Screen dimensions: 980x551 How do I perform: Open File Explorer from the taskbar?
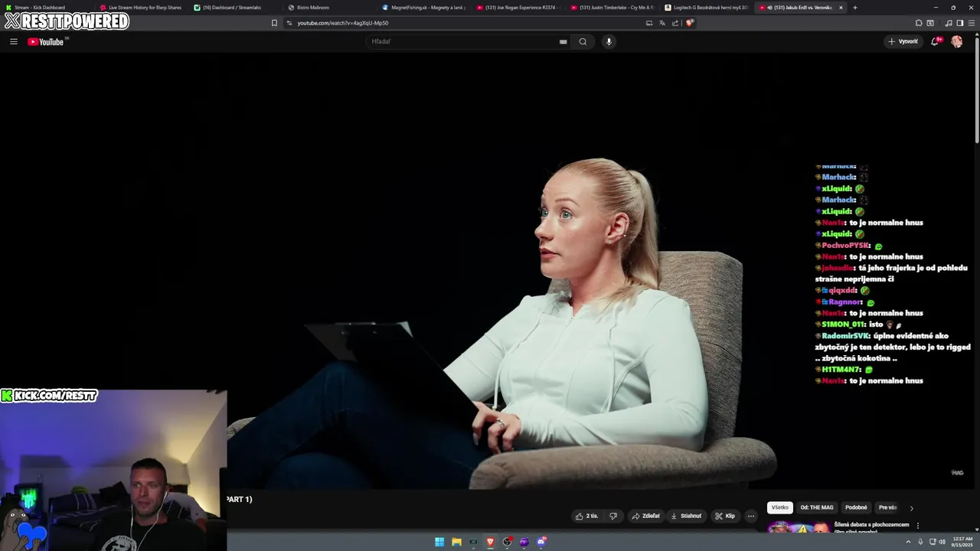pos(456,542)
